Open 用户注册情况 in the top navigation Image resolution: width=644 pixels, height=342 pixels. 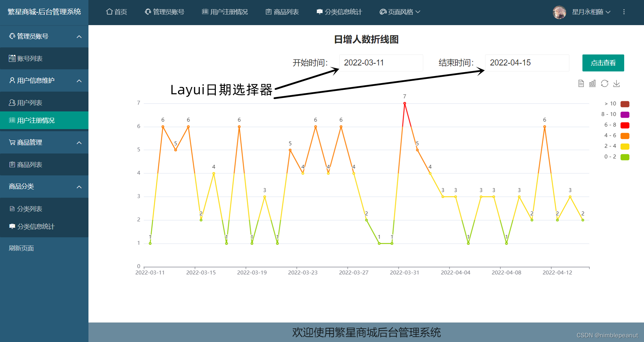225,12
